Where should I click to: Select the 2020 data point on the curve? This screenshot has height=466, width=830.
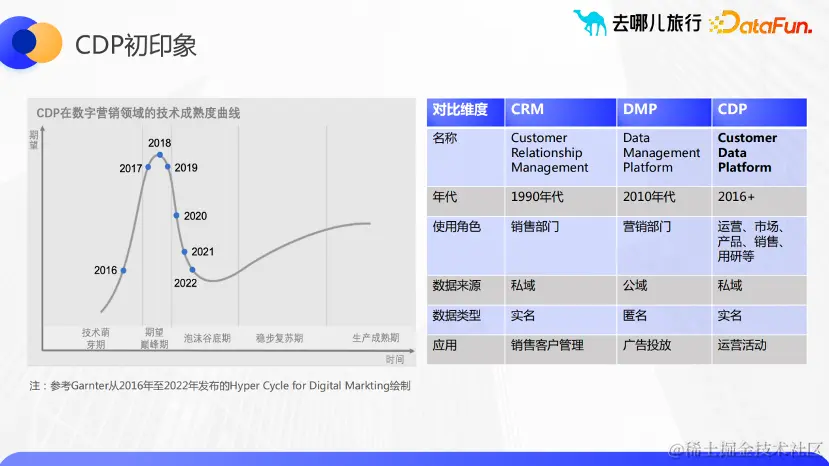pyautogui.click(x=176, y=216)
